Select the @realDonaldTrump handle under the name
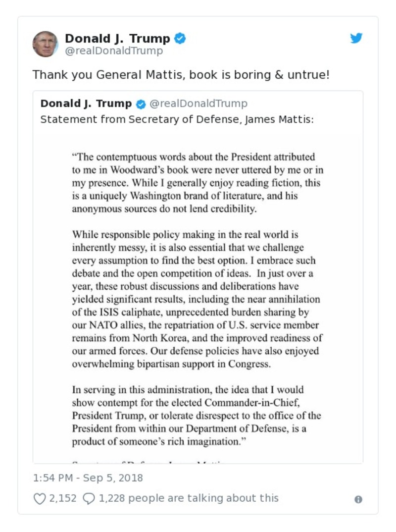The width and height of the screenshot is (396, 532). pyautogui.click(x=113, y=51)
